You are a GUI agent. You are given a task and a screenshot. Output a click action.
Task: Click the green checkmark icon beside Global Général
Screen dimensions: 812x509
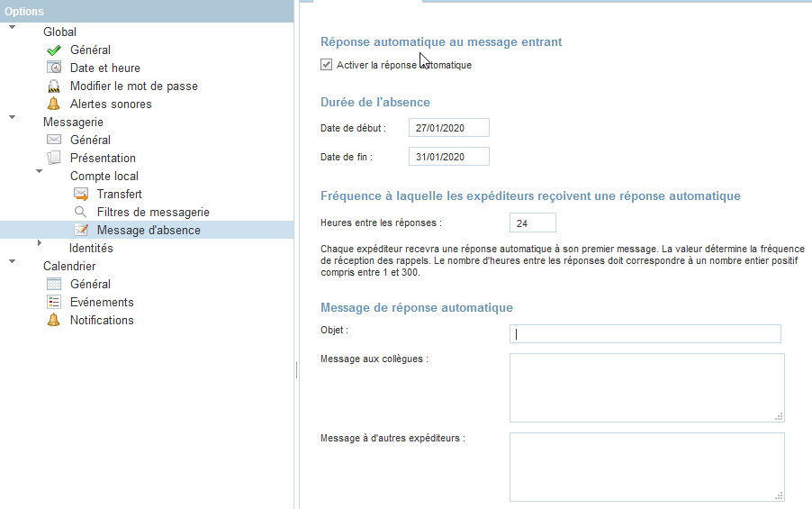pyautogui.click(x=53, y=50)
